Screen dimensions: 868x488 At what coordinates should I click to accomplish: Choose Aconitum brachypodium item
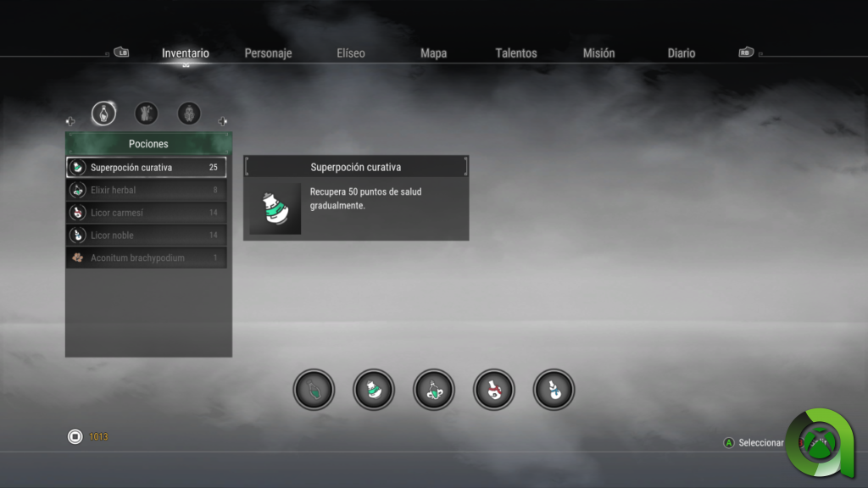click(x=147, y=258)
